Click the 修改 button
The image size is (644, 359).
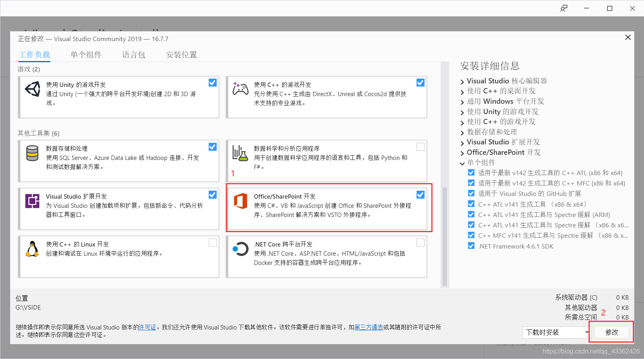point(612,332)
